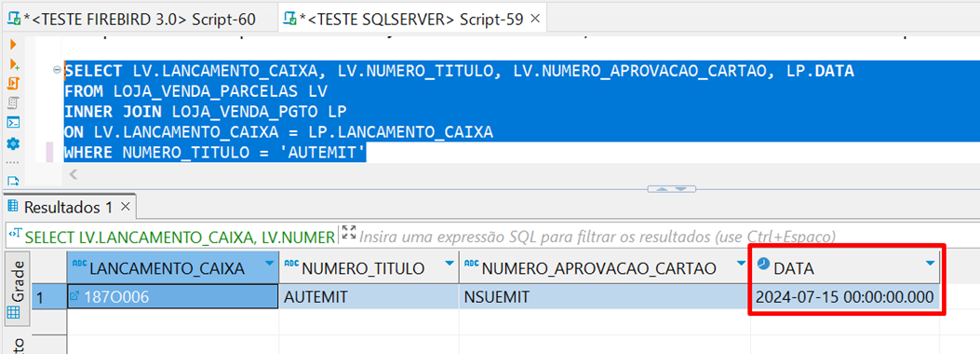Select the 187O006 cell
Viewport: 980px width, 354px height.
click(172, 297)
